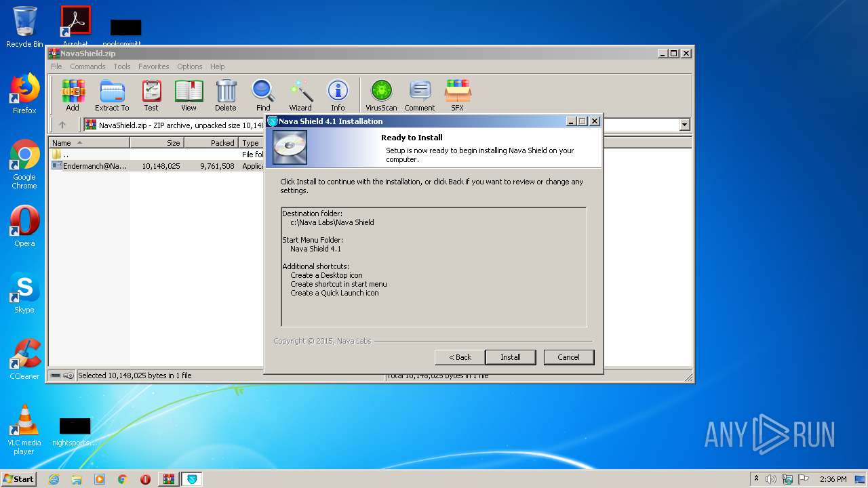
Task: Open the Tools menu
Action: (122, 66)
